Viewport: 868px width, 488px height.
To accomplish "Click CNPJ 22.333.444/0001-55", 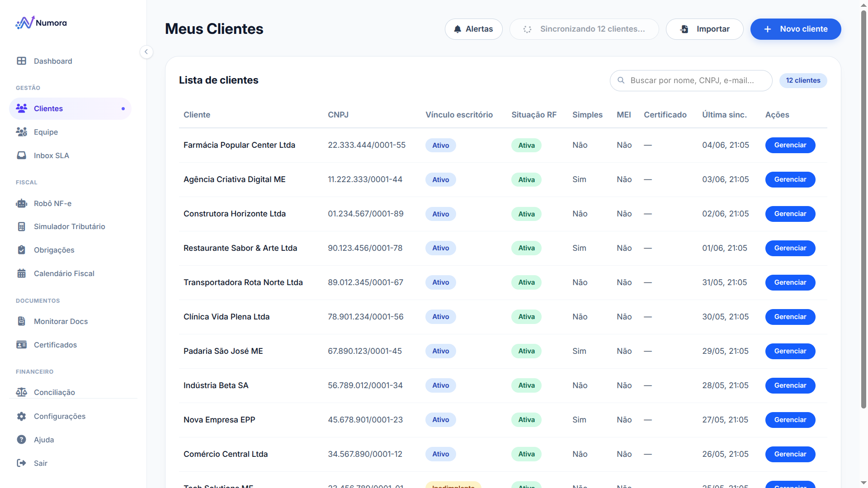I will tap(367, 145).
